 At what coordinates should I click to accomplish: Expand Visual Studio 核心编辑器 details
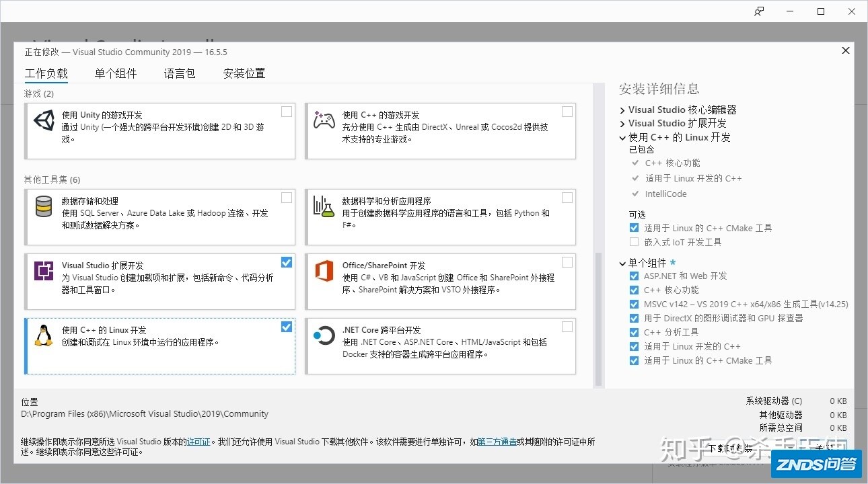pos(622,110)
